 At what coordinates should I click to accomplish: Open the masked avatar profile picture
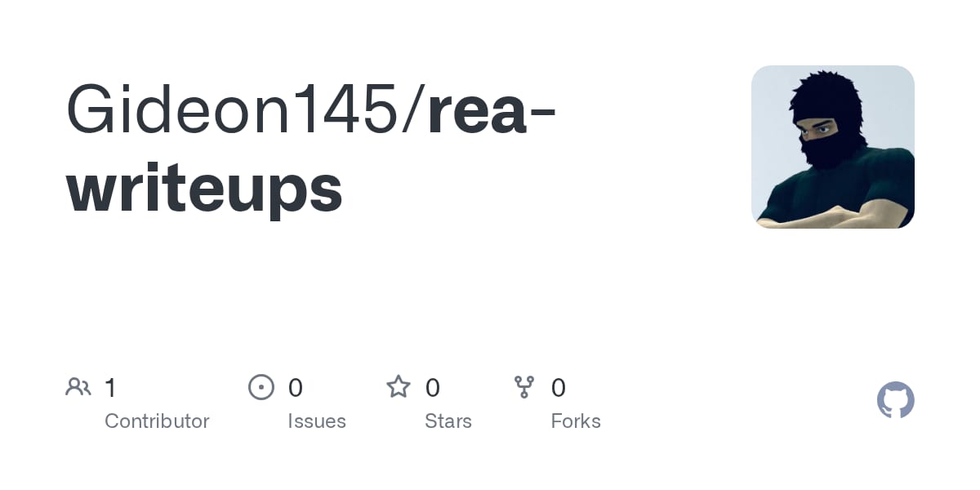click(833, 147)
